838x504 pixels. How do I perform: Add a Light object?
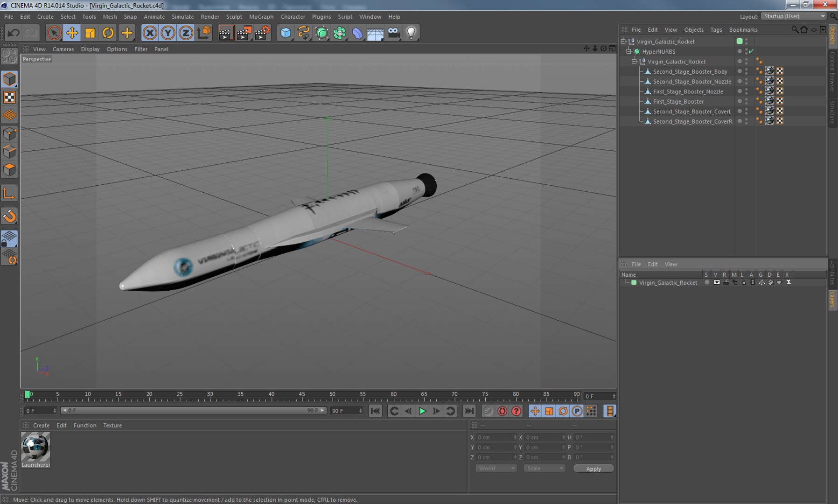click(411, 33)
